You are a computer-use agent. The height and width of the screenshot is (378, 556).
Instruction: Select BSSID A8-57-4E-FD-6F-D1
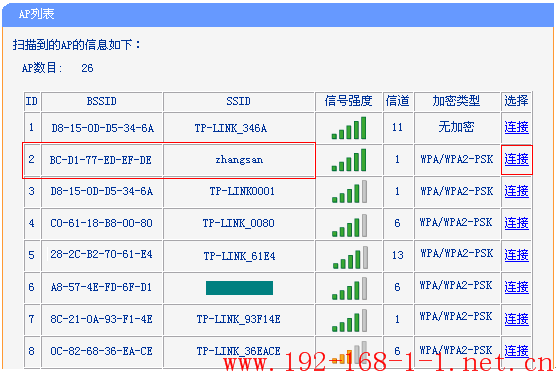point(101,287)
